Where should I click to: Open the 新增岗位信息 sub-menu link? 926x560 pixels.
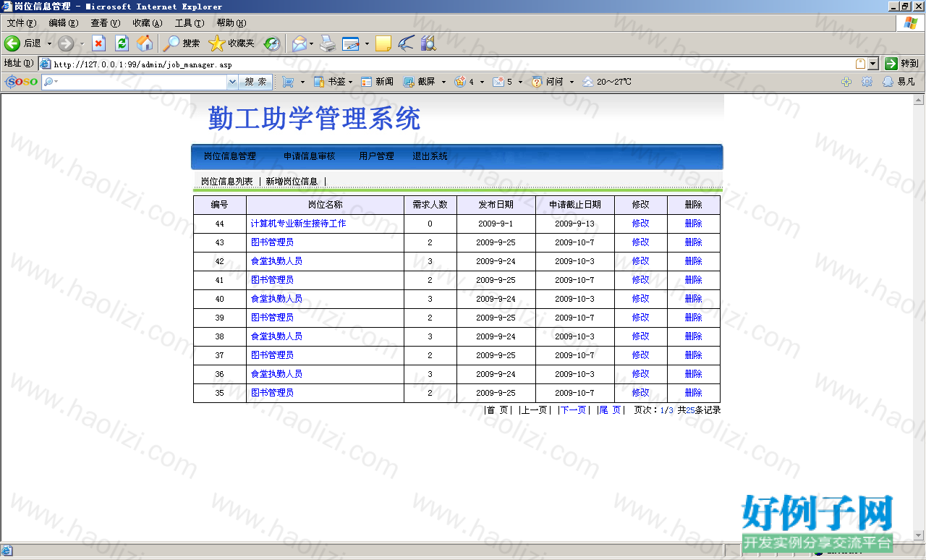click(x=292, y=182)
